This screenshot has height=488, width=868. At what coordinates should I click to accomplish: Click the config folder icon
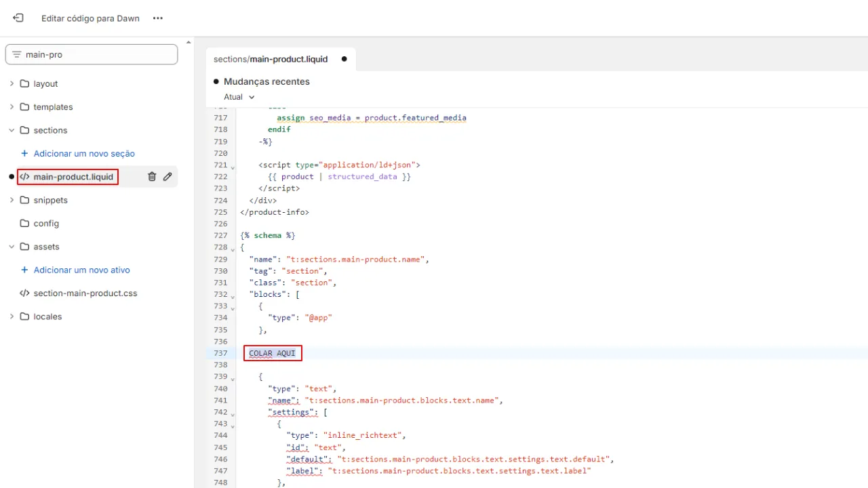(x=25, y=224)
